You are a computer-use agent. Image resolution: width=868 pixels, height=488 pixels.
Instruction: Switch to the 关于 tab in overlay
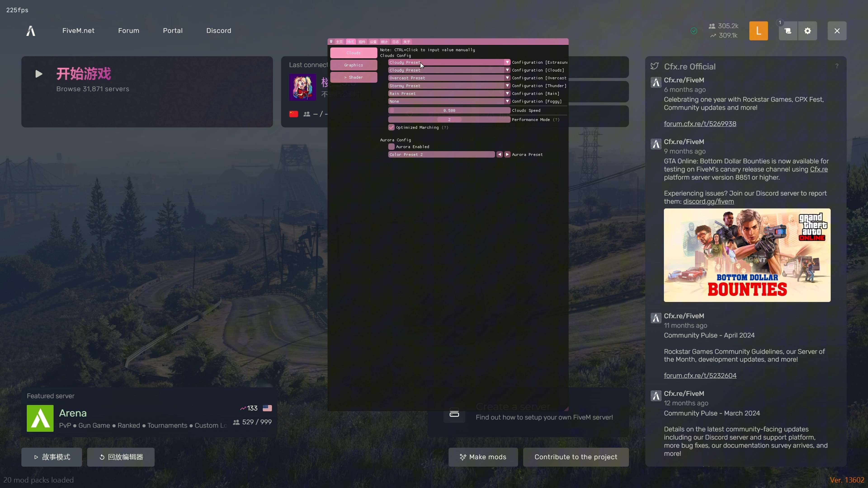click(x=407, y=42)
